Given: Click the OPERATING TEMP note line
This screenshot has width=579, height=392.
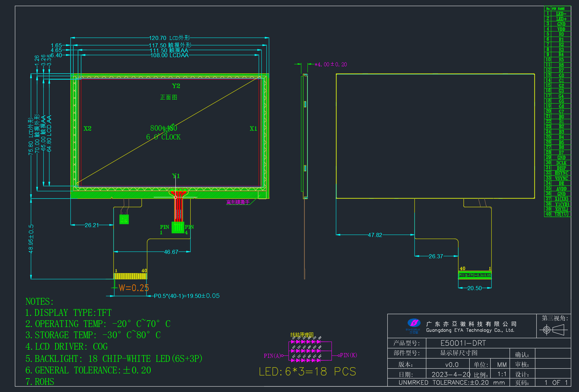Looking at the screenshot, I should [98, 324].
